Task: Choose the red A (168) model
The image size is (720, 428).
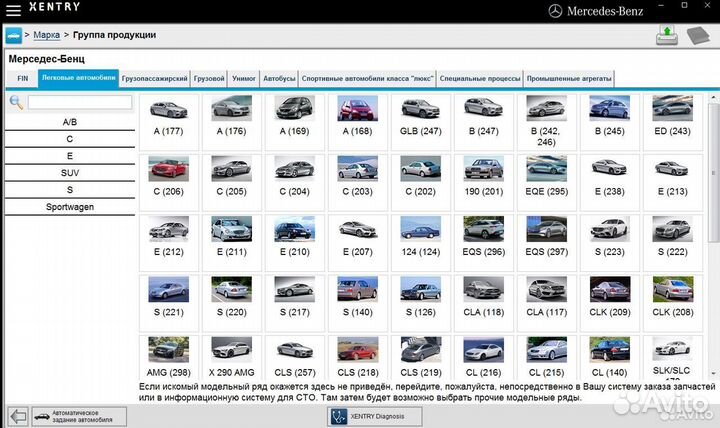Action: tap(357, 122)
